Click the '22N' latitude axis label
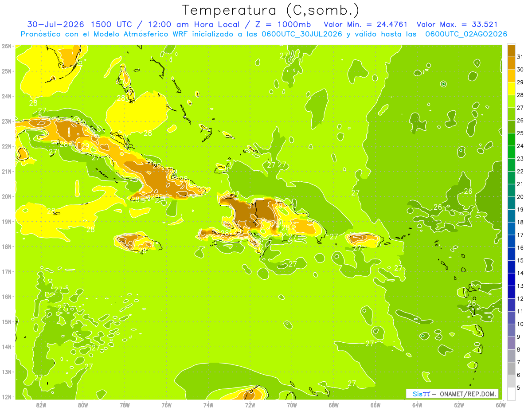This screenshot has width=532, height=411. [x=7, y=146]
